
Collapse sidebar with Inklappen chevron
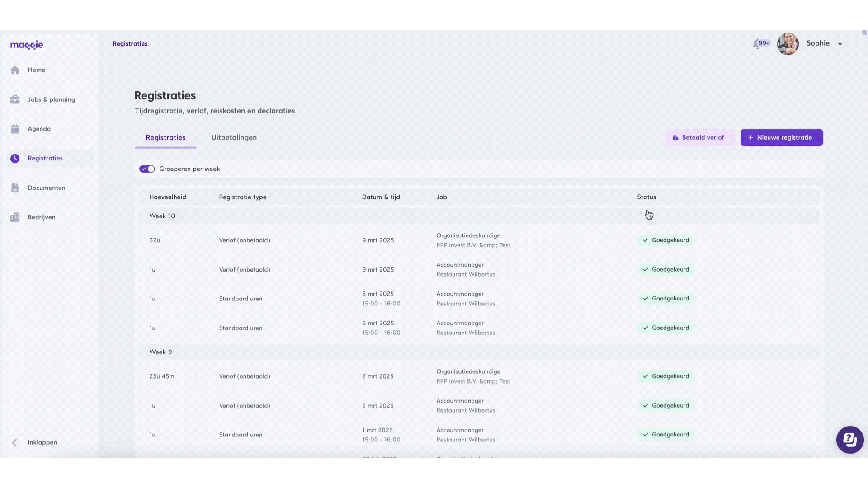click(14, 443)
